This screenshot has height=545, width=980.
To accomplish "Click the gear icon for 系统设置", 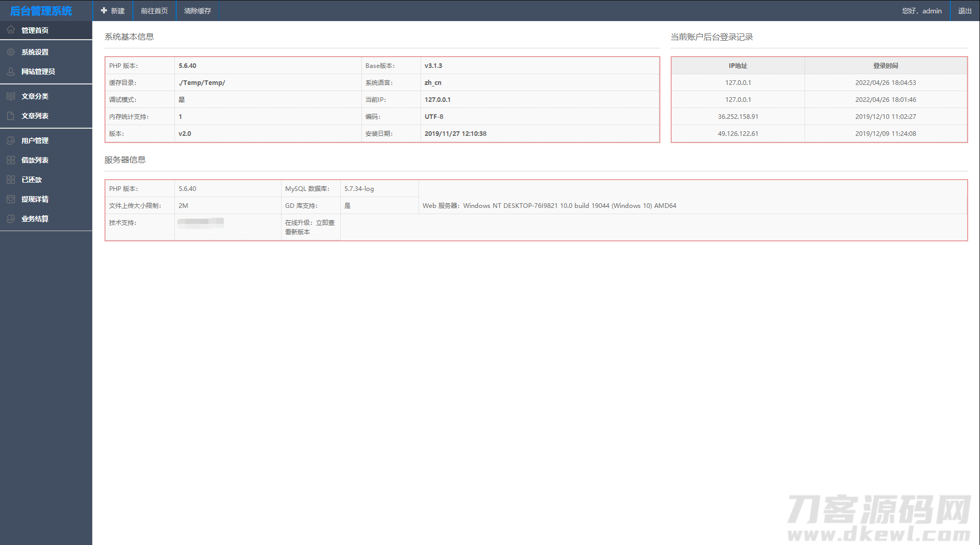I will pyautogui.click(x=11, y=52).
